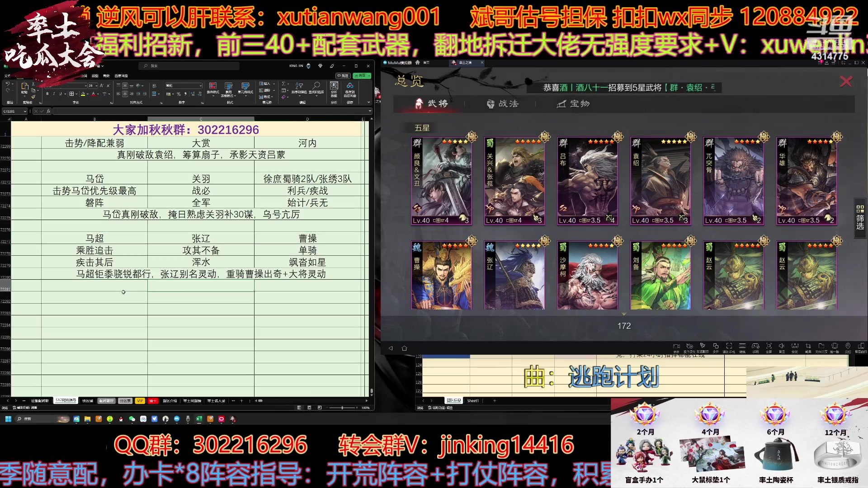Toggle Wrap Text in Excel ribbon
Viewport: 868px width, 488px height.
point(154,85)
